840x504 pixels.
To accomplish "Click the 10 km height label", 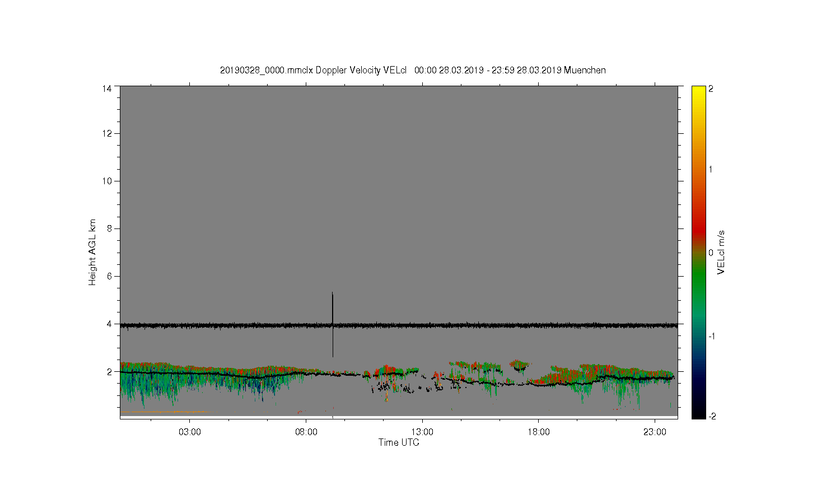I will tap(107, 181).
